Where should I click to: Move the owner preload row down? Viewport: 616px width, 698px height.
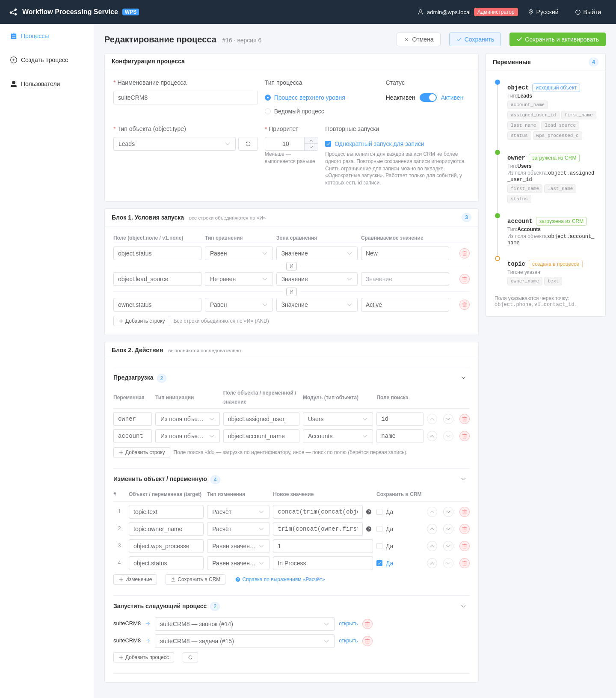448,419
